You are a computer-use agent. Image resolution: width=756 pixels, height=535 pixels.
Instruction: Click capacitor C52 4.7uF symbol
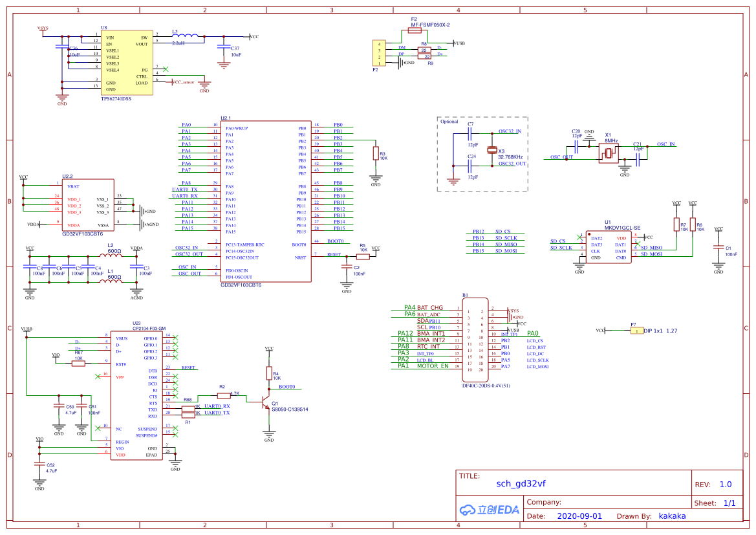[x=39, y=466]
